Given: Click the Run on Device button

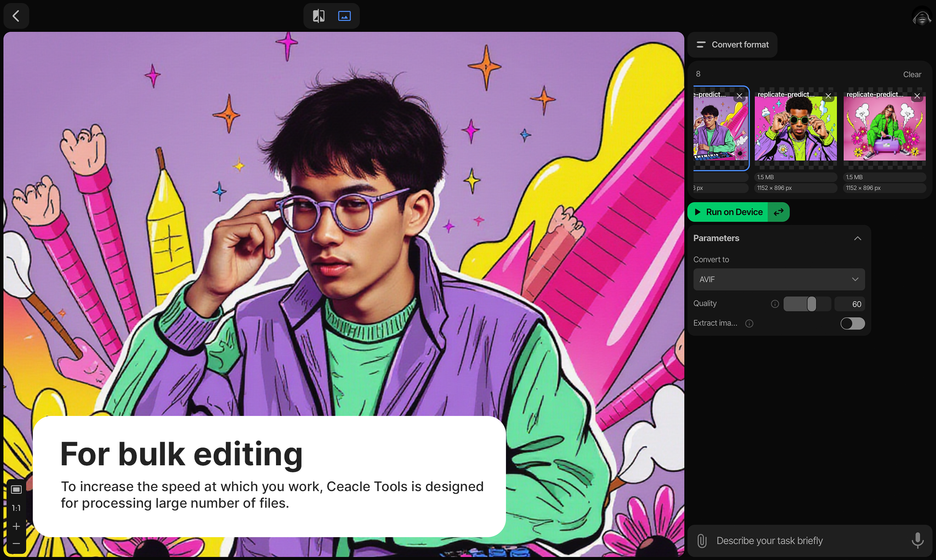Looking at the screenshot, I should coord(729,212).
